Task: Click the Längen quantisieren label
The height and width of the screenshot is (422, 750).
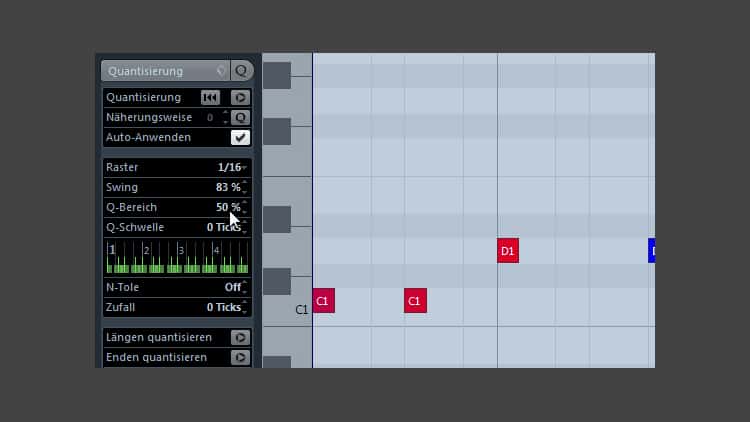Action: point(159,338)
